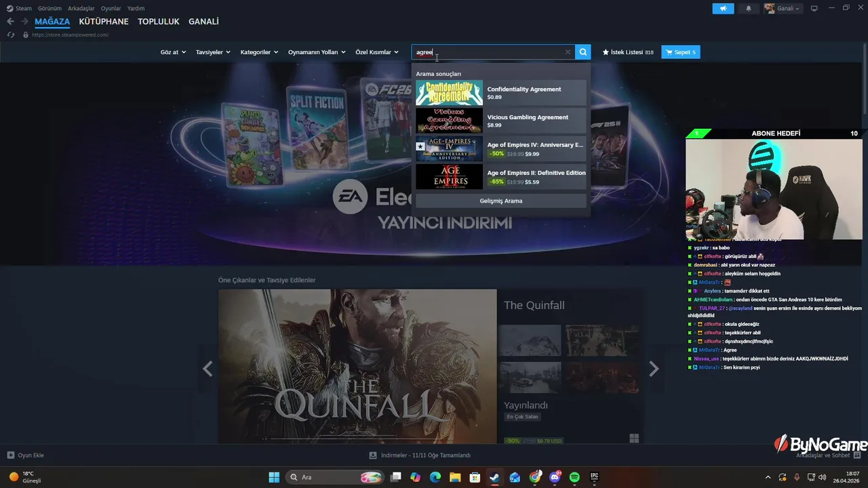The height and width of the screenshot is (488, 868).
Task: Switch to the GANALİ profile tab
Action: pyautogui.click(x=203, y=22)
